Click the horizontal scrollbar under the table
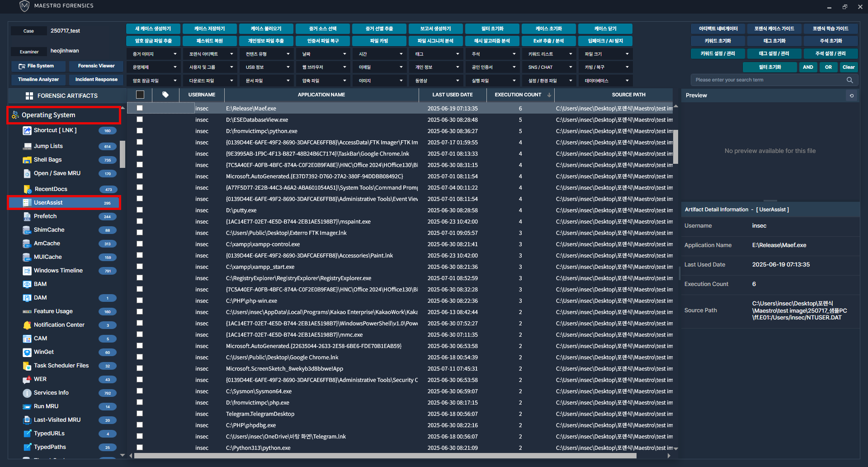 coord(385,456)
